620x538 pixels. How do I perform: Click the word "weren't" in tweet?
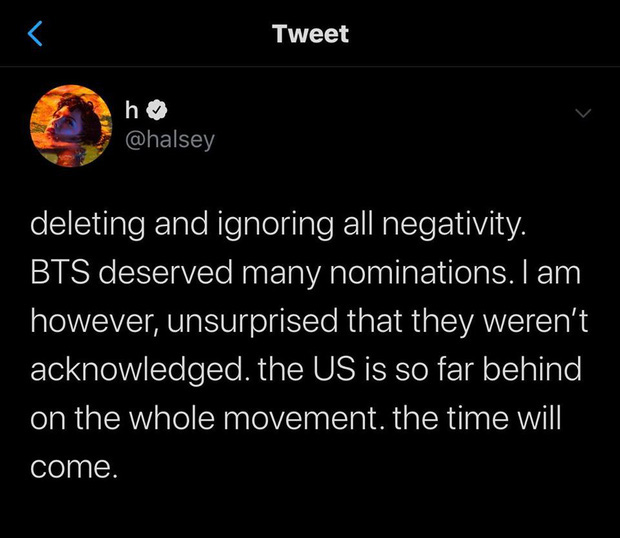point(536,321)
